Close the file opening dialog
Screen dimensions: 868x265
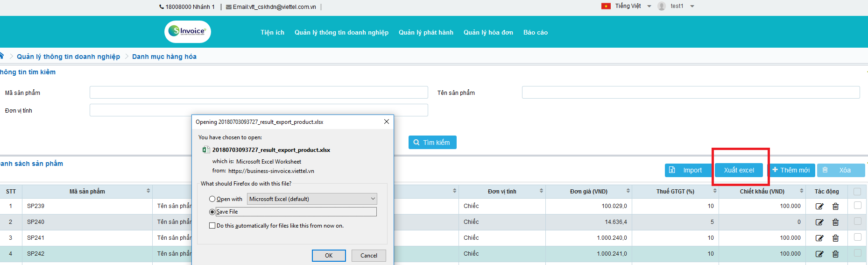pos(386,122)
